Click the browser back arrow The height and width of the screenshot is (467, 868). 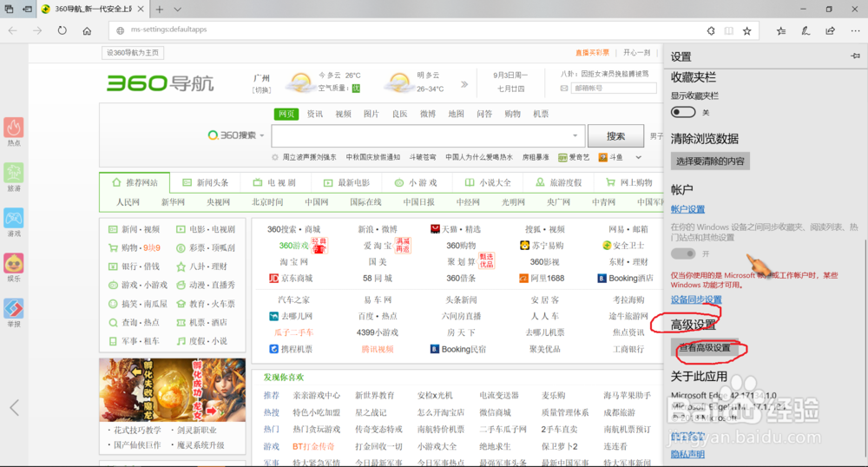point(13,31)
